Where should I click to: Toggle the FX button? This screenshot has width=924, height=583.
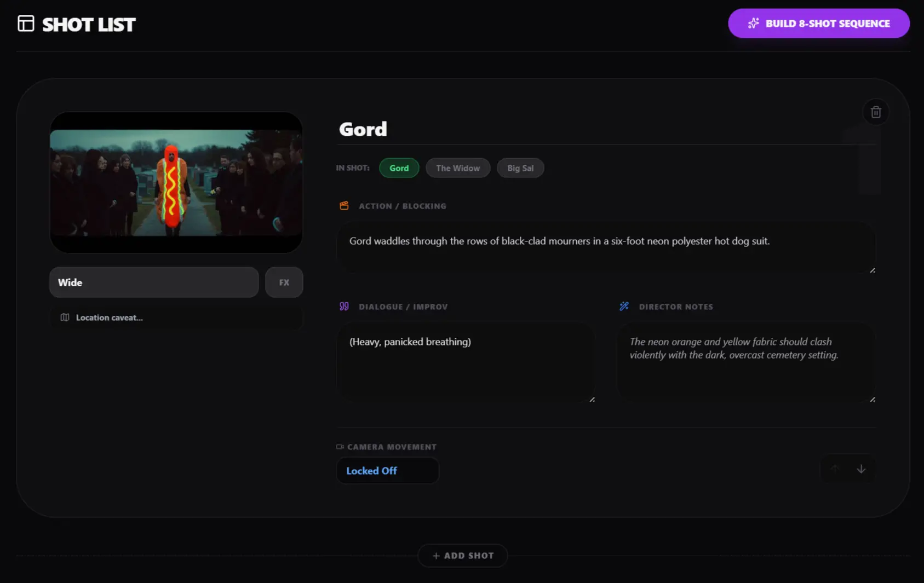284,282
